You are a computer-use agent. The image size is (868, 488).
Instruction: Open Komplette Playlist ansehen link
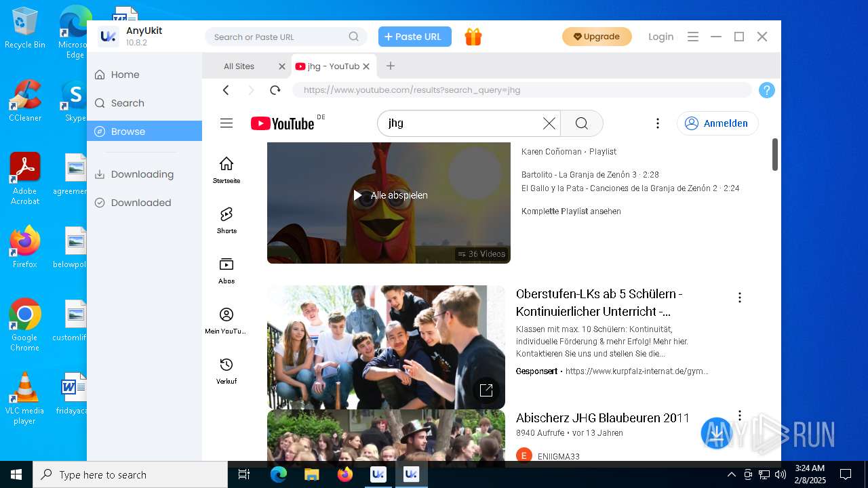(x=571, y=211)
